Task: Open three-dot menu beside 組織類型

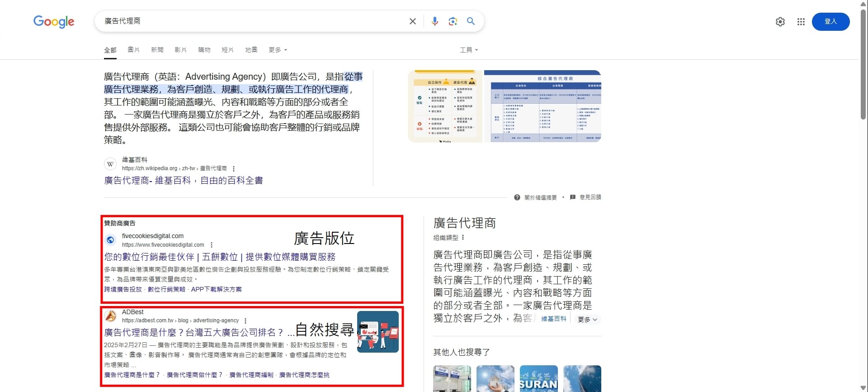Action: [x=463, y=237]
